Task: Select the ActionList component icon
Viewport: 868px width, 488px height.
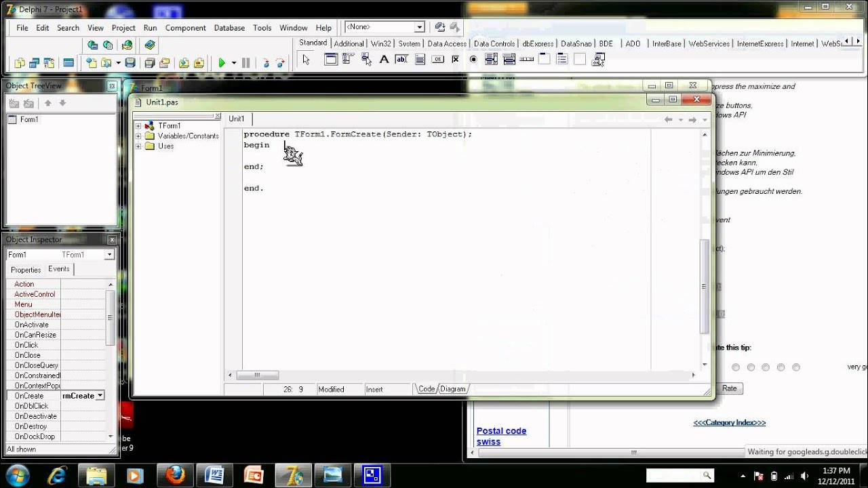Action: coord(598,60)
